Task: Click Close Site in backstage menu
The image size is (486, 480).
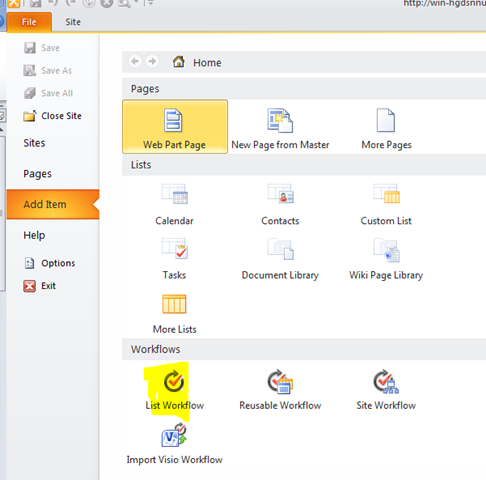Action: click(52, 116)
